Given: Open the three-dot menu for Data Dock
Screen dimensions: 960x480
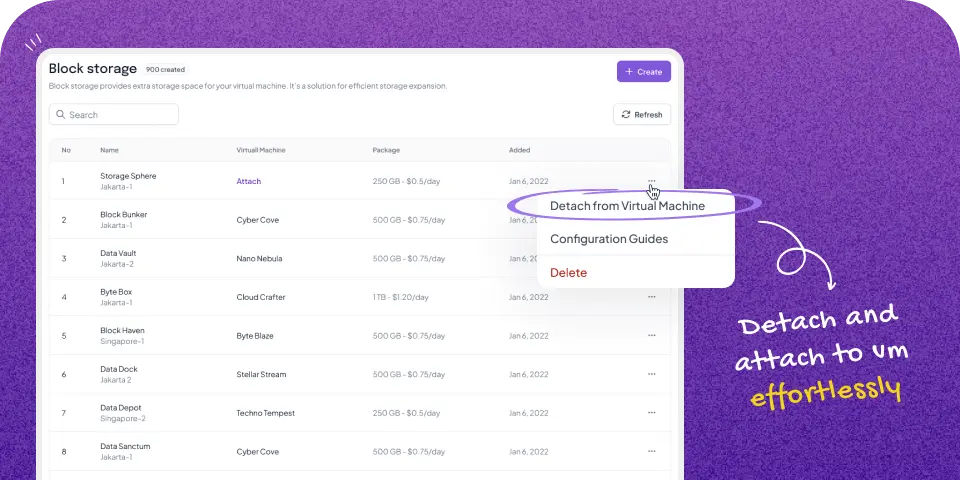Looking at the screenshot, I should [651, 374].
